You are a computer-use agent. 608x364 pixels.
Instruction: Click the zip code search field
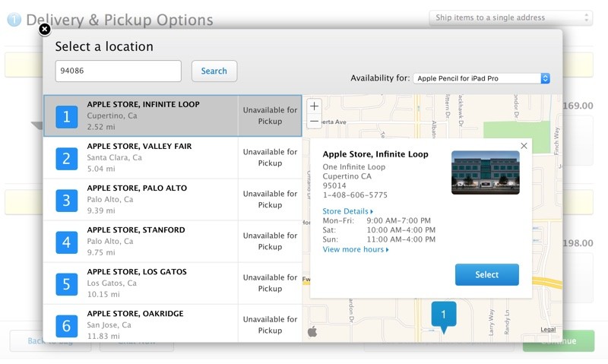(119, 71)
